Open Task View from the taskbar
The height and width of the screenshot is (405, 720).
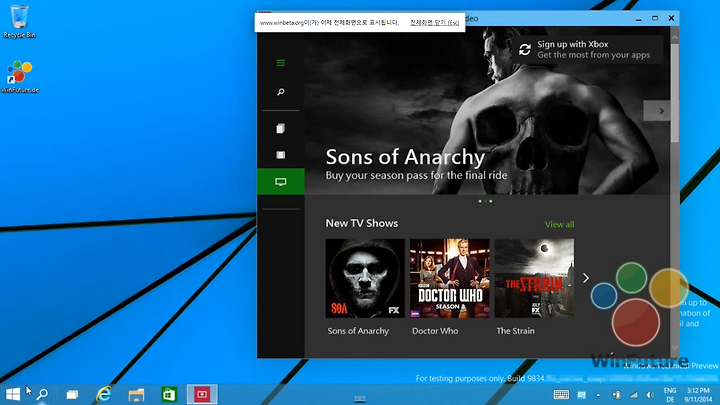pyautogui.click(x=72, y=394)
